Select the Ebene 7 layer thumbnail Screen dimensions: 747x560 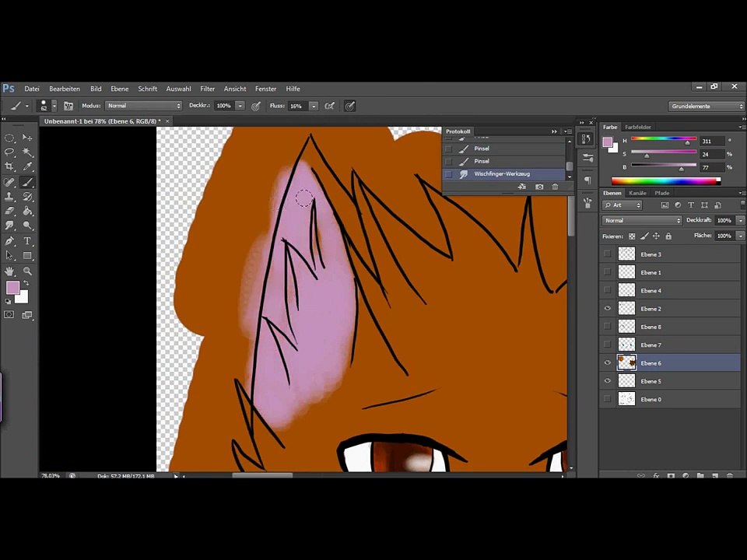point(626,345)
